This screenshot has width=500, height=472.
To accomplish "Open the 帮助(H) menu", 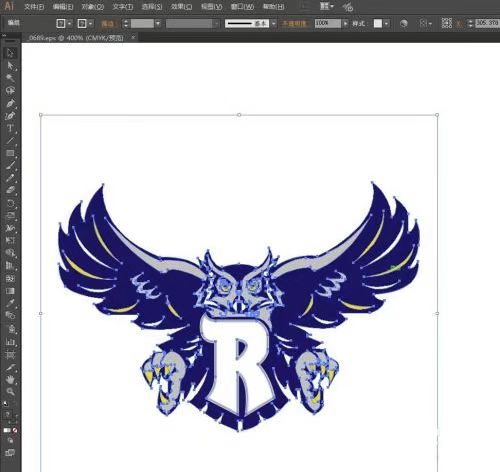I will coord(274,7).
